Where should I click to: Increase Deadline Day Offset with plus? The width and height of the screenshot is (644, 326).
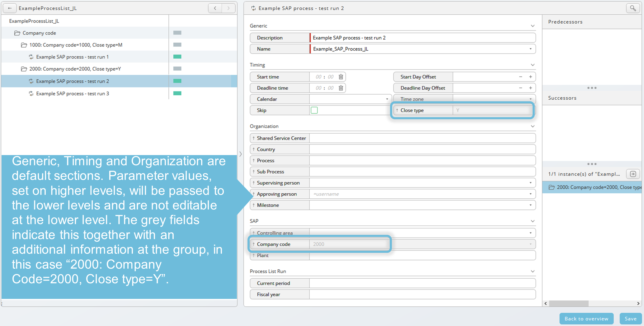[530, 88]
